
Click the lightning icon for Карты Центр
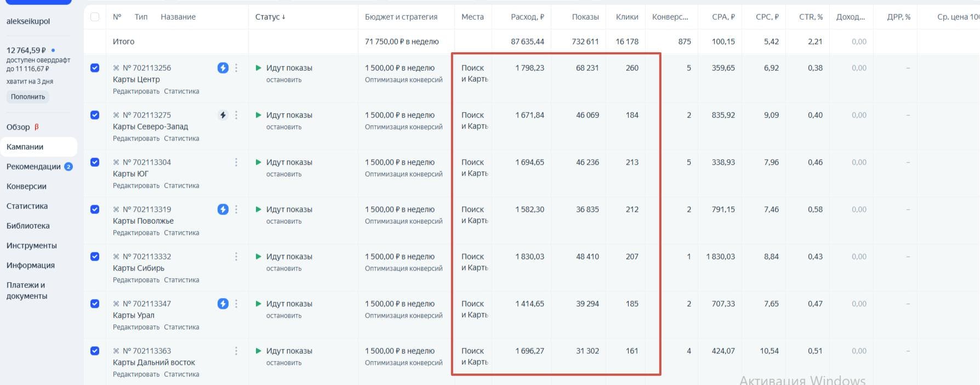[x=223, y=68]
